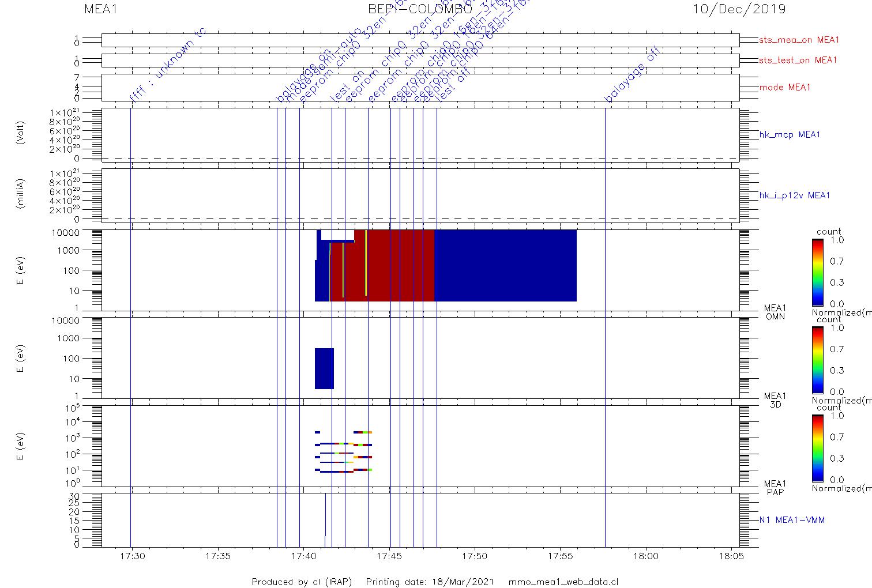Click the blue block in the 3D panel

(324, 368)
